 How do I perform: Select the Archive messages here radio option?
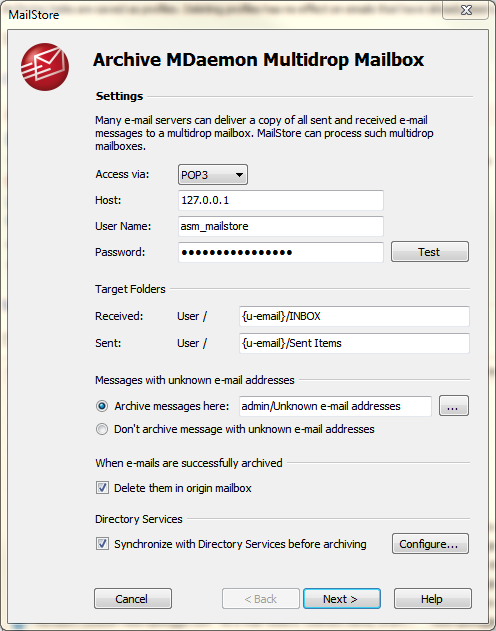pyautogui.click(x=102, y=406)
